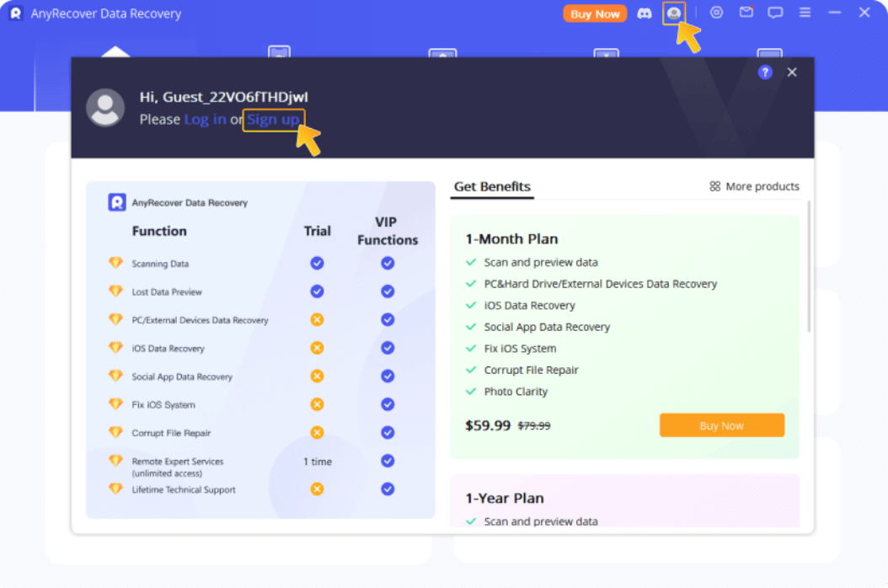Viewport: 888px width, 588px height.
Task: Click the guest avatar picture
Action: click(x=106, y=108)
